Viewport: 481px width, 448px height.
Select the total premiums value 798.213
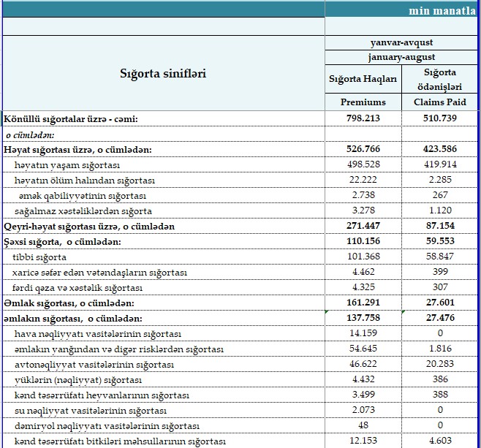click(363, 118)
